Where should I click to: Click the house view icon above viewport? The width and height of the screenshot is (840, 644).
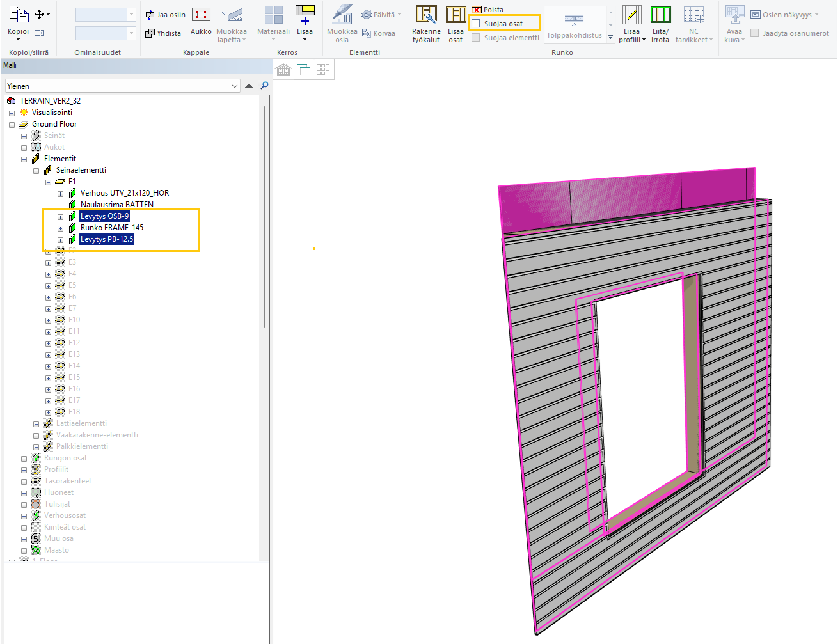coord(283,69)
